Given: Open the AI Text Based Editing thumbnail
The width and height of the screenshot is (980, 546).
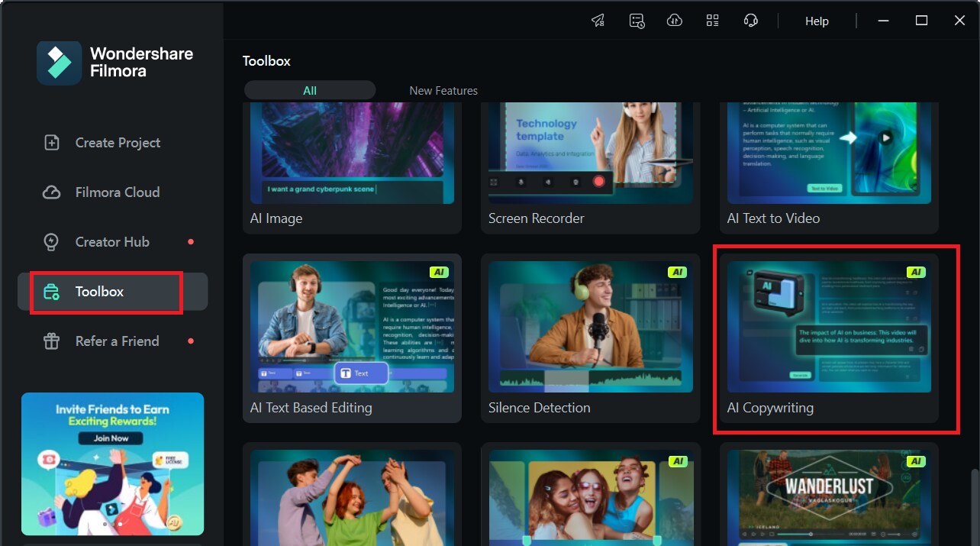Looking at the screenshot, I should [352, 327].
